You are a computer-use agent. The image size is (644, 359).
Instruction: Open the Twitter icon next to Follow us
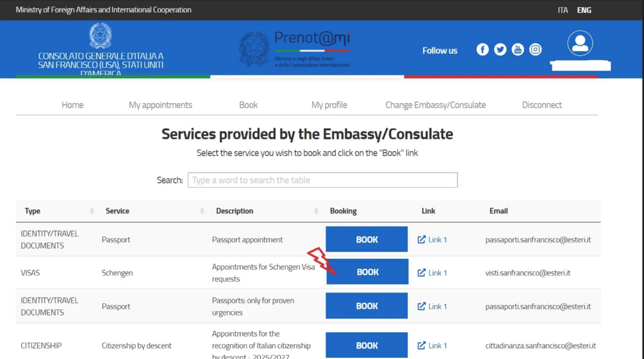[500, 49]
